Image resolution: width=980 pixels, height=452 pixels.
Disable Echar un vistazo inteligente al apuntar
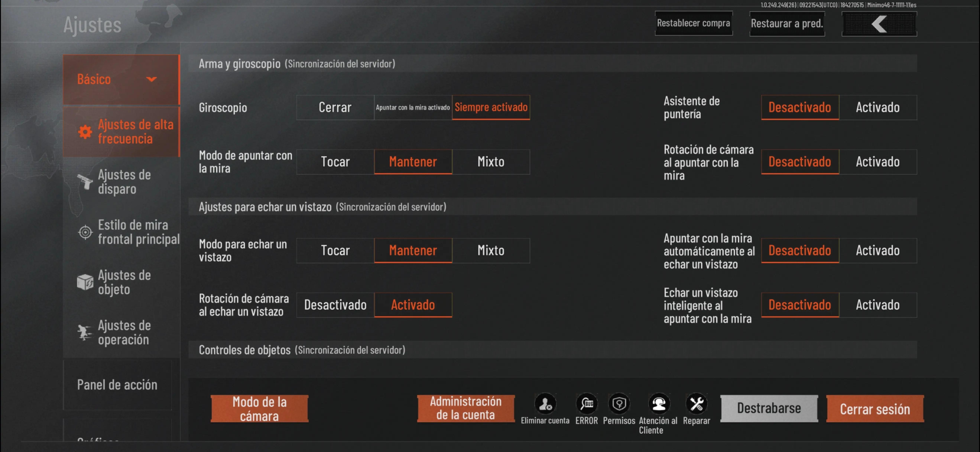(x=800, y=305)
